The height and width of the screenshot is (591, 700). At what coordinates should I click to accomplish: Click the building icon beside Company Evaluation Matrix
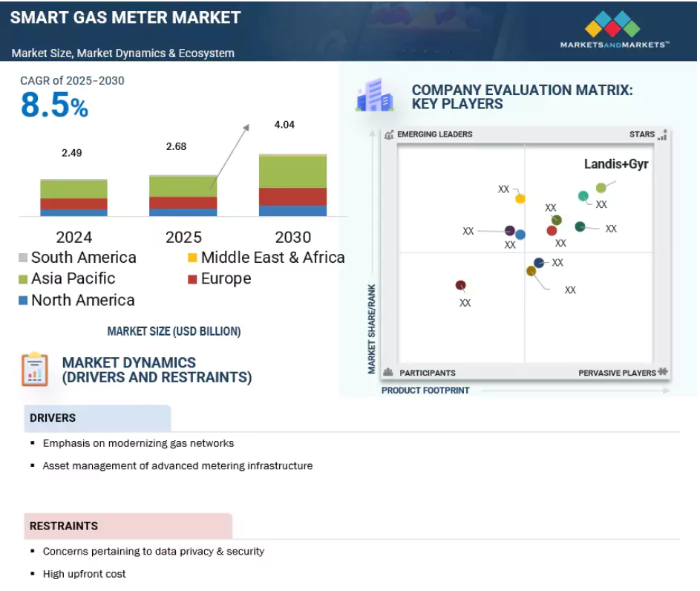[375, 95]
